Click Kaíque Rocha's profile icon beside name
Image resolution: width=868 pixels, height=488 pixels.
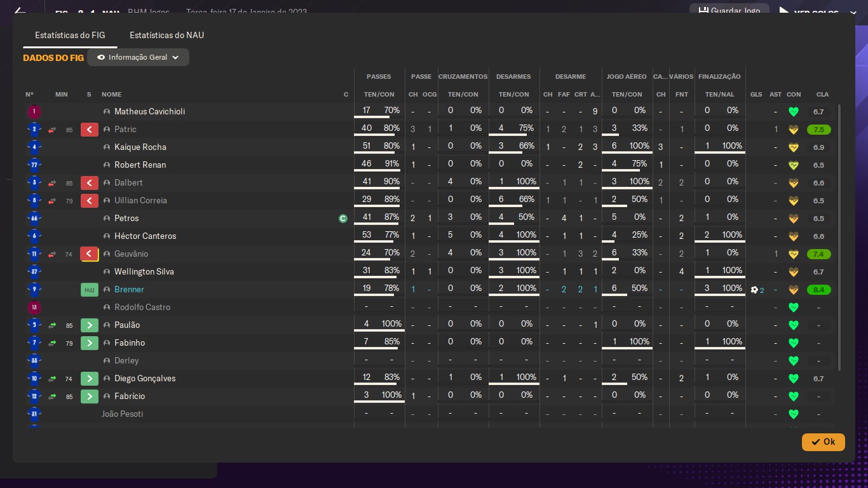point(107,147)
